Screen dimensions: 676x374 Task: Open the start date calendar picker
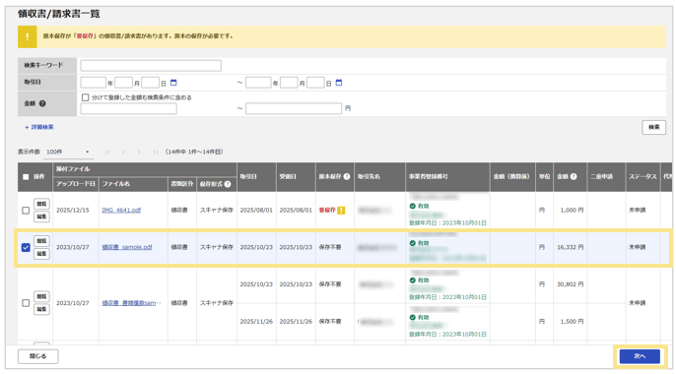173,83
